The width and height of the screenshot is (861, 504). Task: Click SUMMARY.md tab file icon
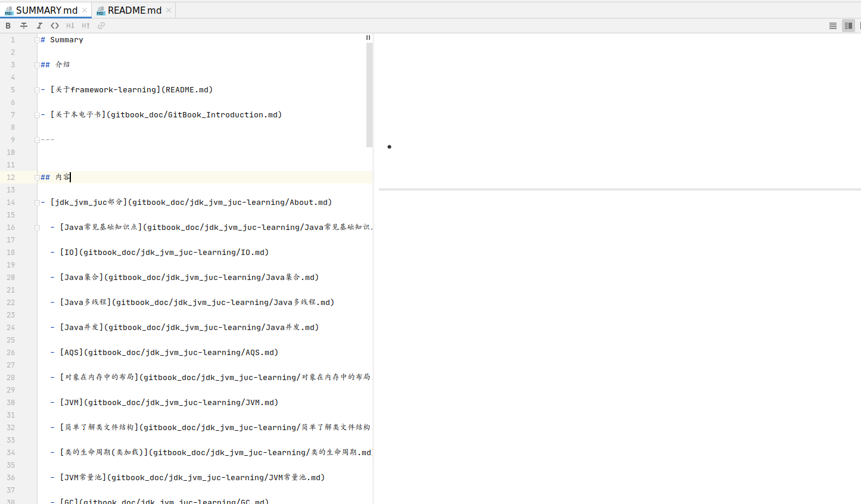(x=9, y=11)
